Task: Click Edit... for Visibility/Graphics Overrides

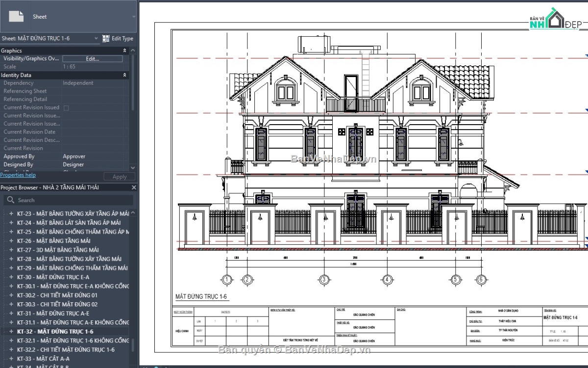Action: pyautogui.click(x=93, y=58)
